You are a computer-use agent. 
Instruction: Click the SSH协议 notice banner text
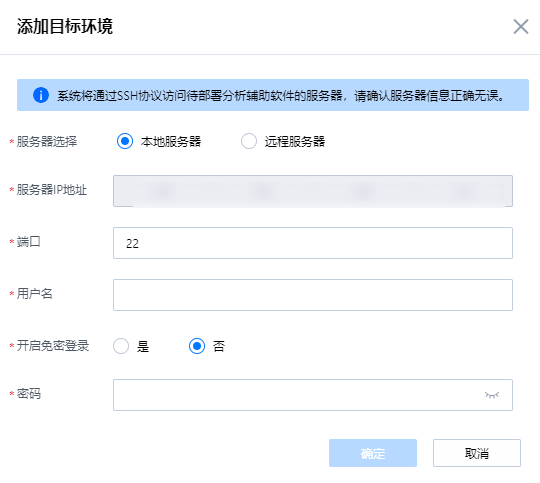point(281,95)
